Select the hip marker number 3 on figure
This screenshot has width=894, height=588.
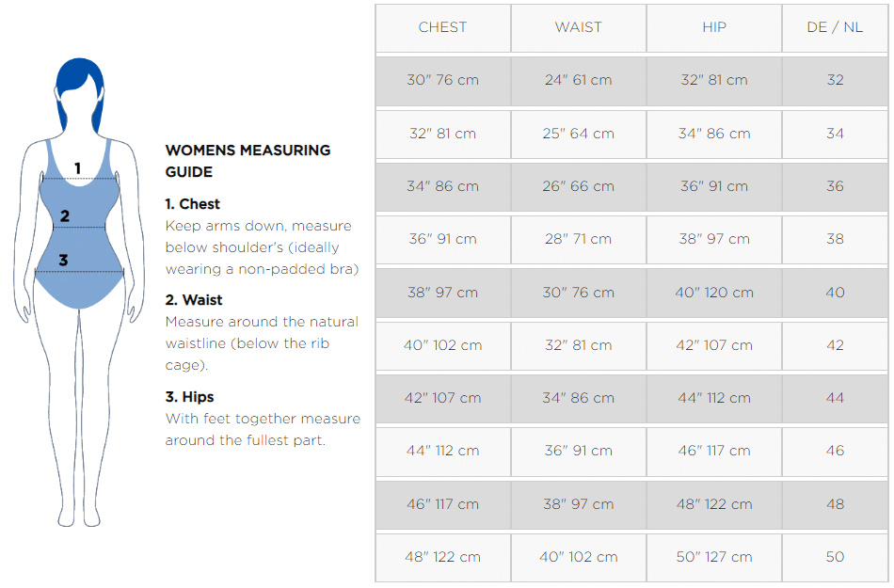point(63,261)
